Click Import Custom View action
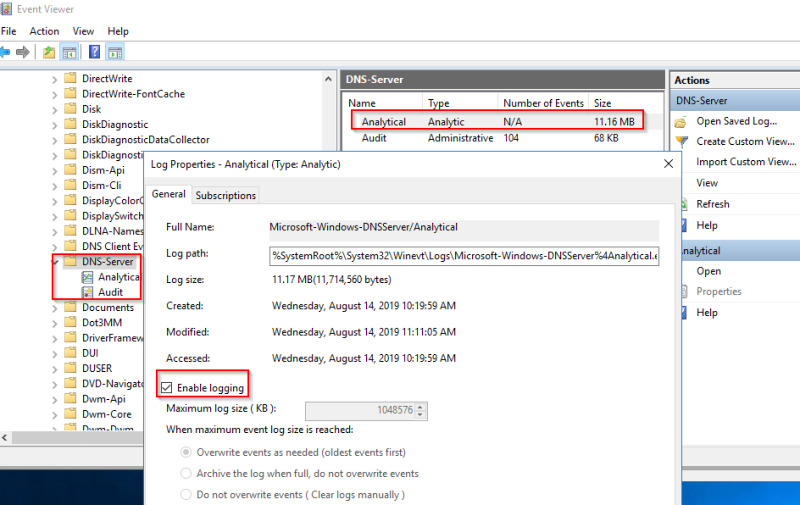This screenshot has width=800, height=505. pos(746,162)
